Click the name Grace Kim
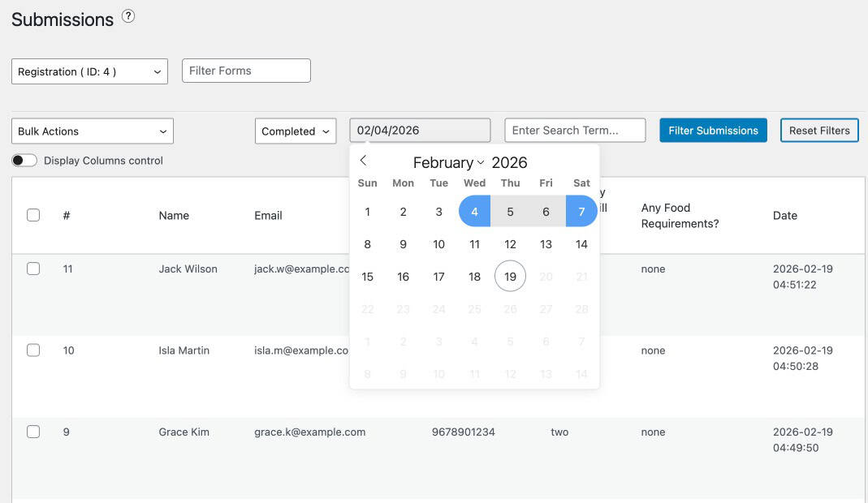Screen dimensions: 868x503 (184, 432)
